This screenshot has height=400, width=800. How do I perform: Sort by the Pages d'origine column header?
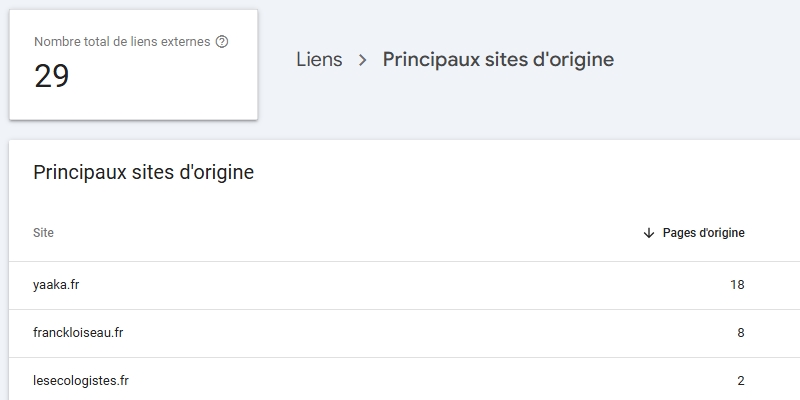click(703, 233)
